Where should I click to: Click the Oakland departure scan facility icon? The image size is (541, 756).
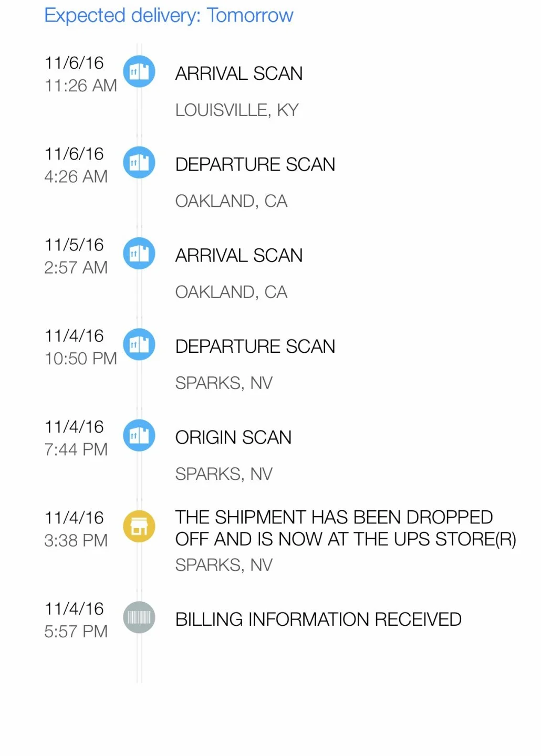coord(139,162)
